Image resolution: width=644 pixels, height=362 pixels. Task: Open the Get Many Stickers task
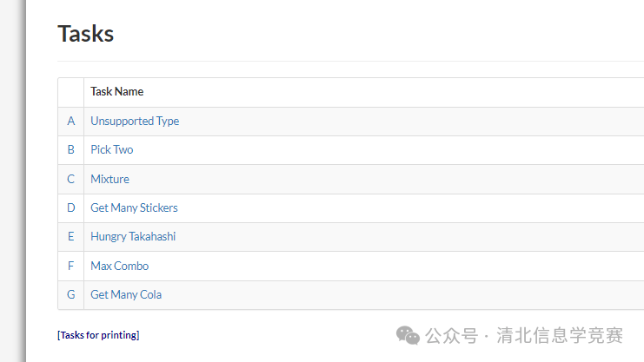[134, 207]
